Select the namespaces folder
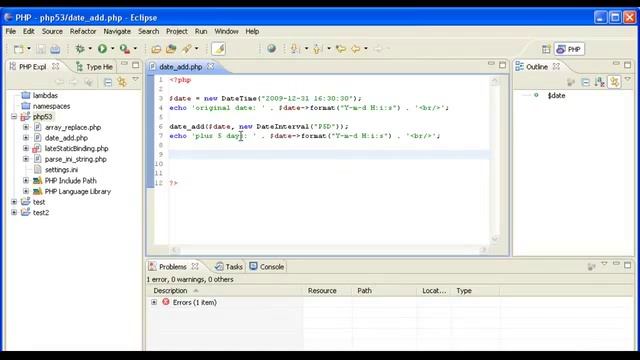The image size is (640, 360). (51, 106)
